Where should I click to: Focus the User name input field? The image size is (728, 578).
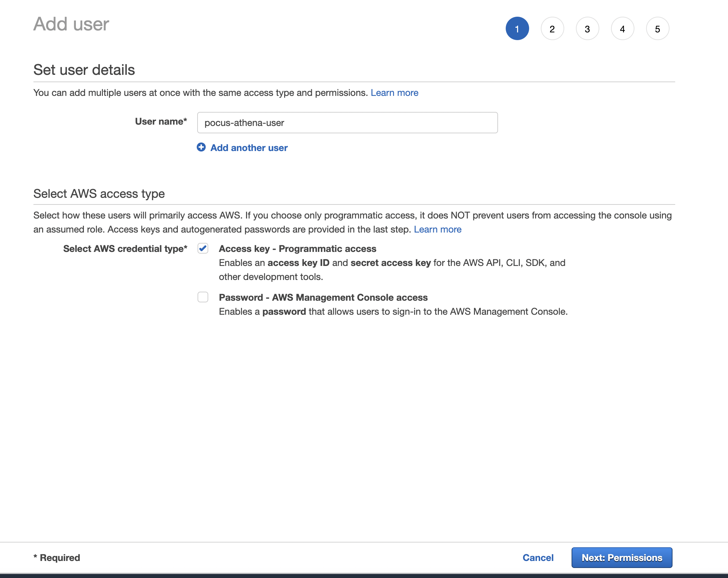click(347, 123)
